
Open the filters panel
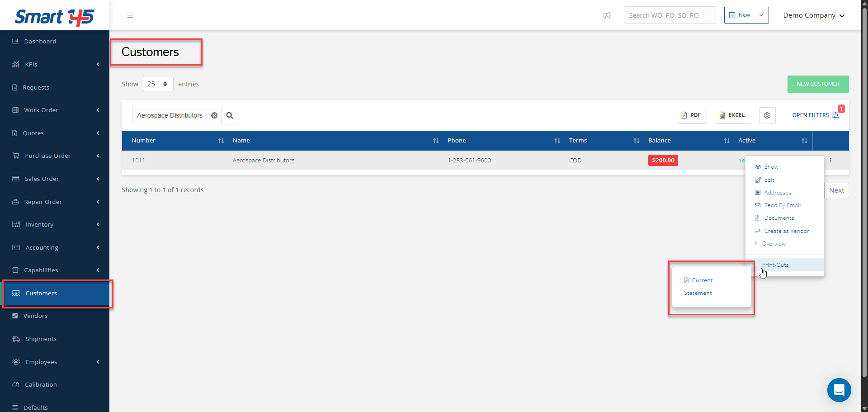click(816, 115)
